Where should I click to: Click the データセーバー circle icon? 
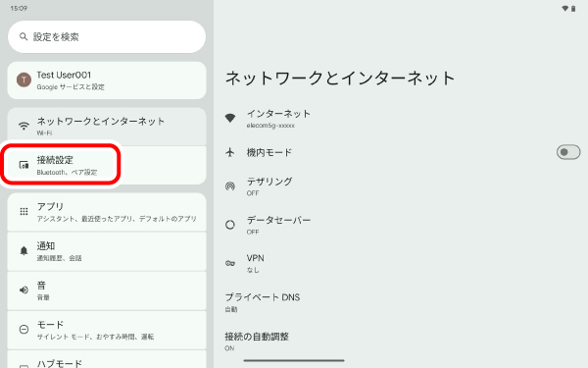click(x=230, y=225)
